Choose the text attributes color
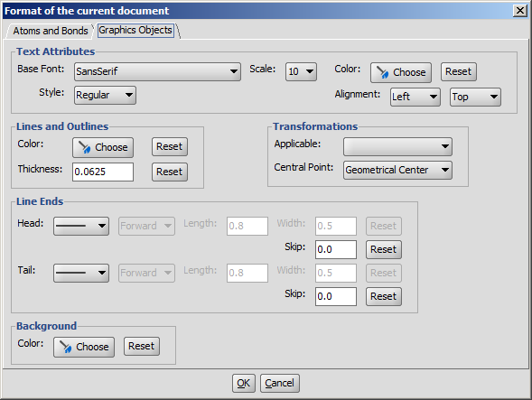The height and width of the screenshot is (400, 532). tap(401, 72)
